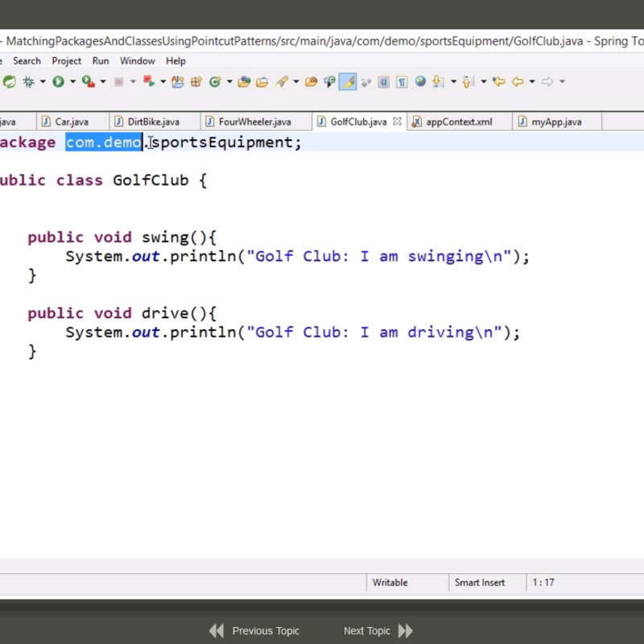The width and height of the screenshot is (644, 644).
Task: Open the Project menu
Action: point(66,61)
